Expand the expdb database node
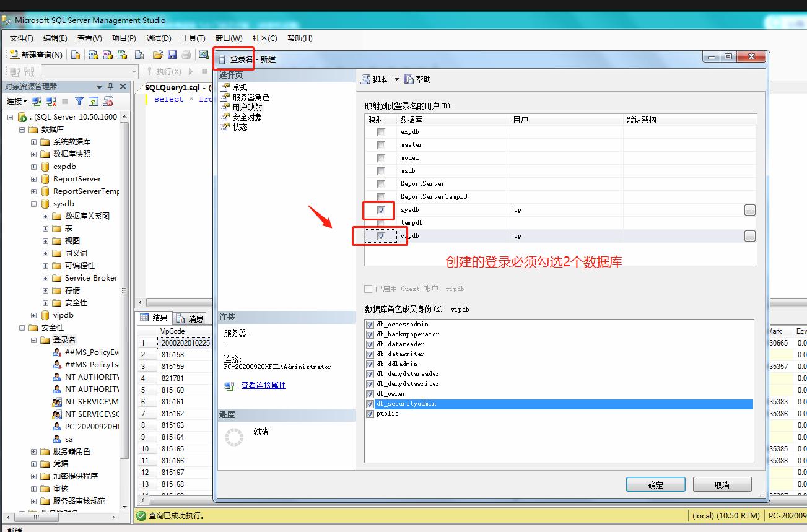The height and width of the screenshot is (532, 807). tap(34, 167)
